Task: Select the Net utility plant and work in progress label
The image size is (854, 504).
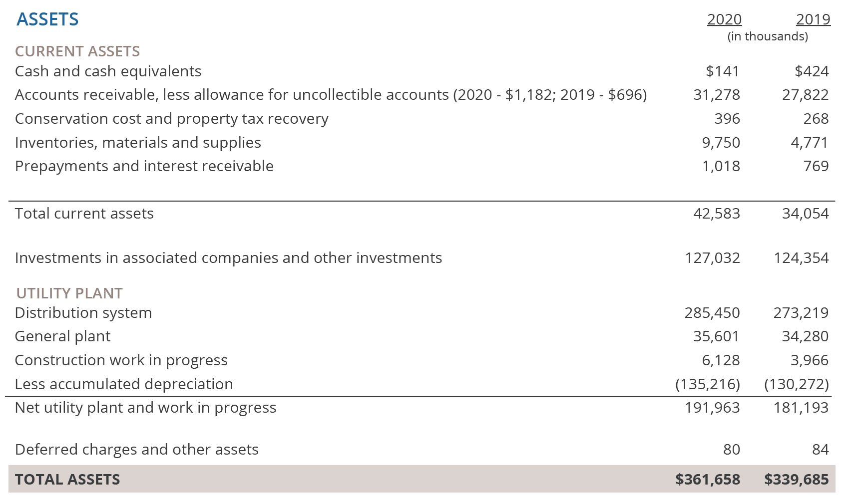Action: pyautogui.click(x=145, y=408)
